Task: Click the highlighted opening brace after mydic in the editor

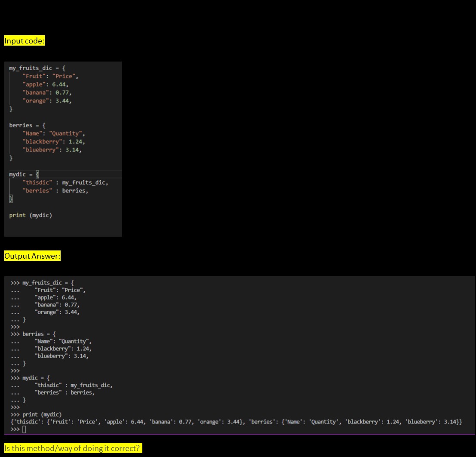Action: 37,174
